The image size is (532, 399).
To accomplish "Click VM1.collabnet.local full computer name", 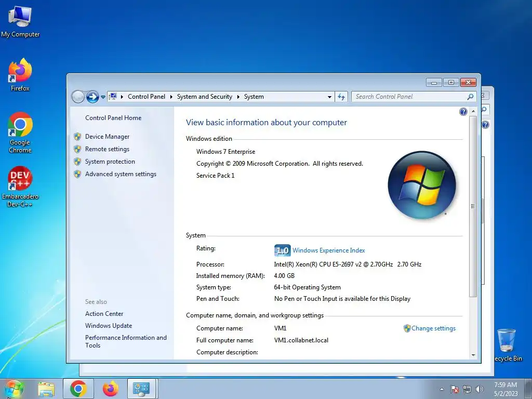I will 301,340.
